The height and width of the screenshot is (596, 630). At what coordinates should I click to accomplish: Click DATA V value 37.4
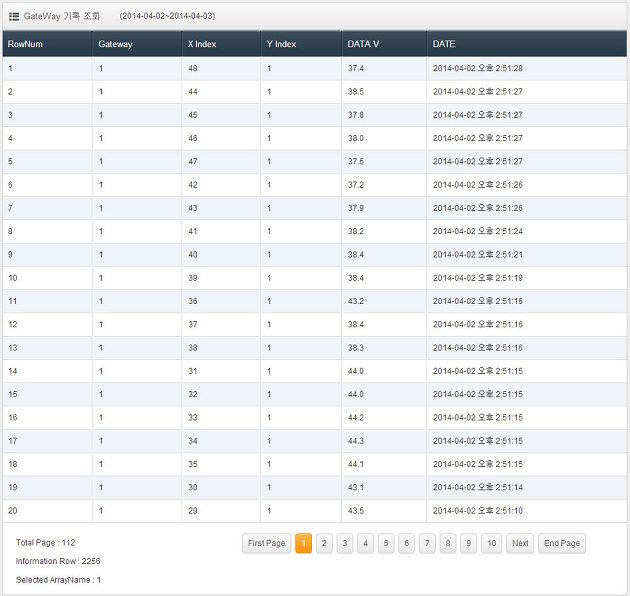coord(356,68)
